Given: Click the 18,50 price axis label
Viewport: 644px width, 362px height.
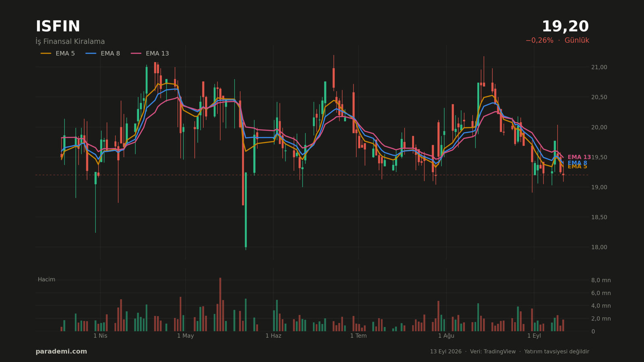Looking at the screenshot, I should tap(599, 217).
